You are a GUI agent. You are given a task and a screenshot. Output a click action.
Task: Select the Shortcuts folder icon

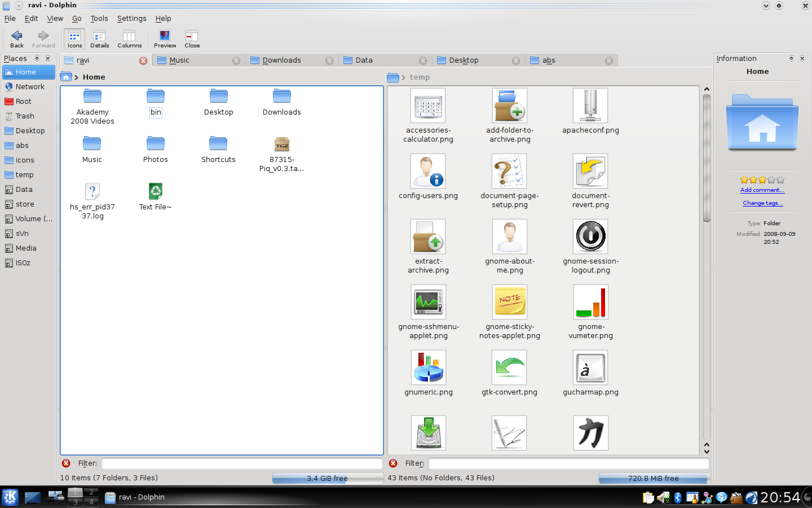pyautogui.click(x=218, y=150)
